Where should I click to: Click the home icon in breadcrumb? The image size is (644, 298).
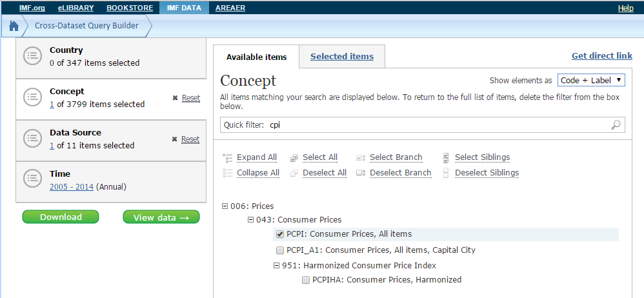tap(13, 26)
